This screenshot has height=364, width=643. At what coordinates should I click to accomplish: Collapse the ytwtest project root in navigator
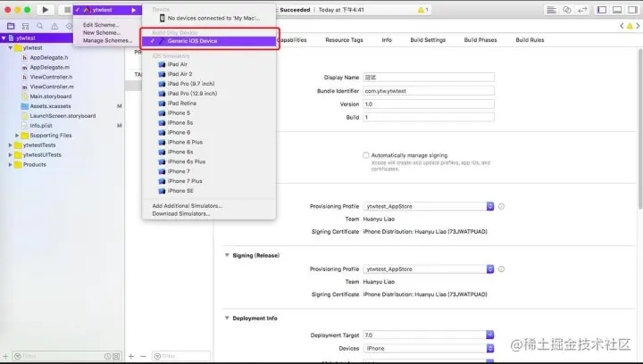tap(4, 38)
